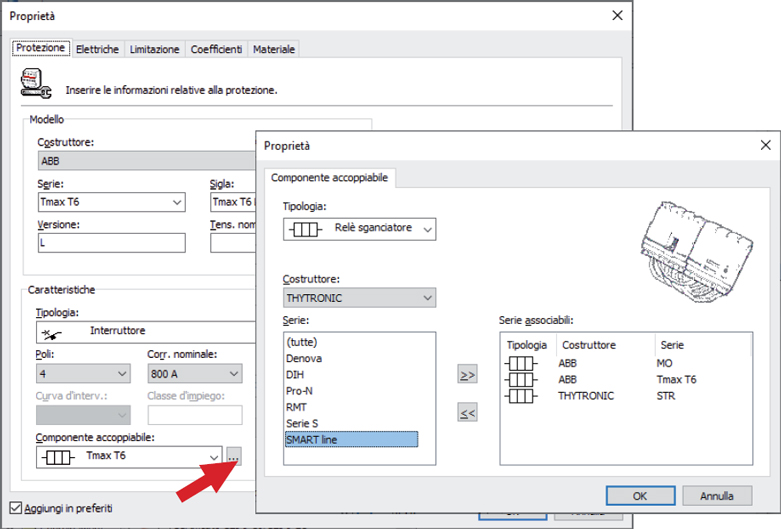Select RMT in the Serie list
Viewport: 781px width, 529px height.
coord(296,407)
